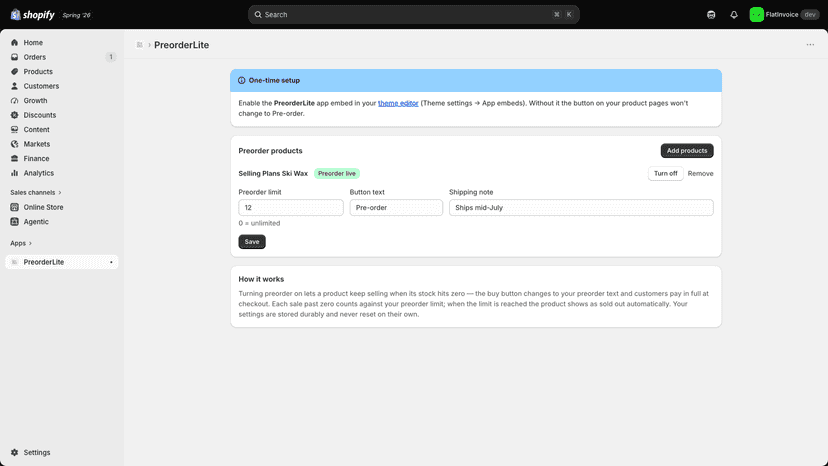
Task: Click the Finance bank icon
Action: (x=14, y=159)
